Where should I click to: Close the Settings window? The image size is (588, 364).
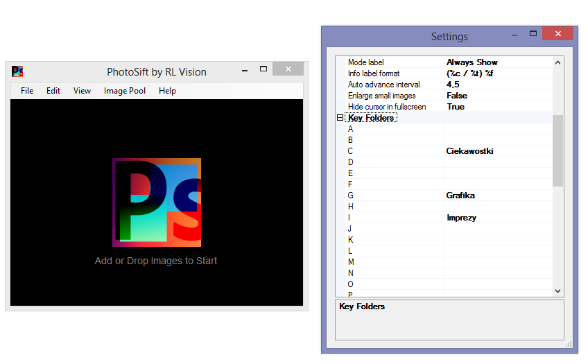pos(558,34)
